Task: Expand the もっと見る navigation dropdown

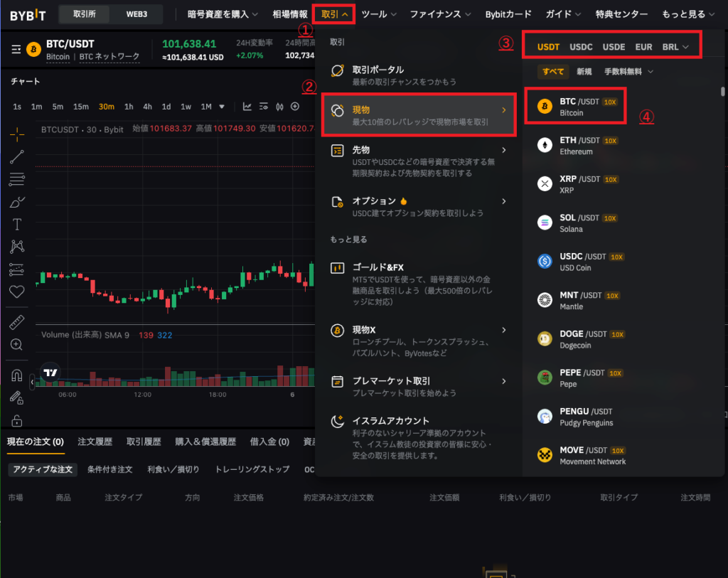Action: [x=688, y=14]
